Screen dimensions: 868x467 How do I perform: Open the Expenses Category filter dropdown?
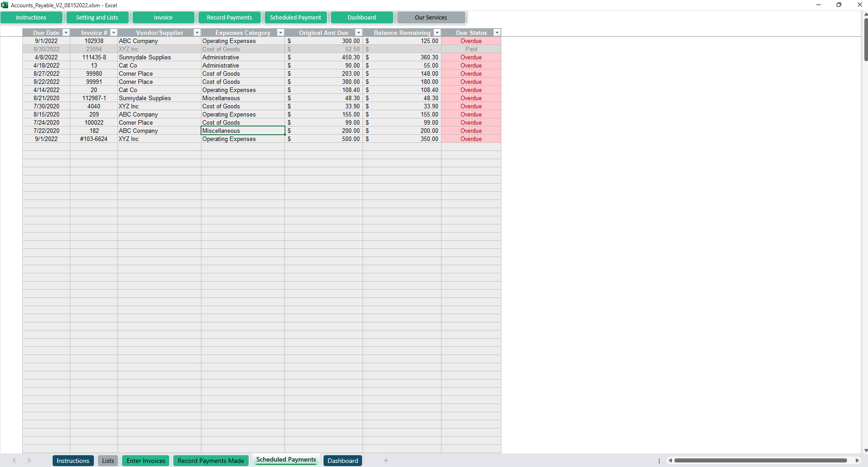point(280,33)
